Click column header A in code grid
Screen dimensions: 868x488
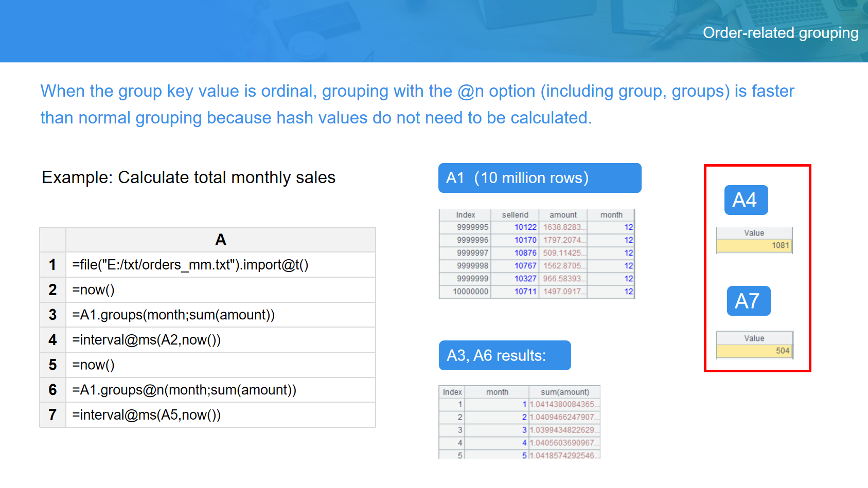[x=220, y=240]
